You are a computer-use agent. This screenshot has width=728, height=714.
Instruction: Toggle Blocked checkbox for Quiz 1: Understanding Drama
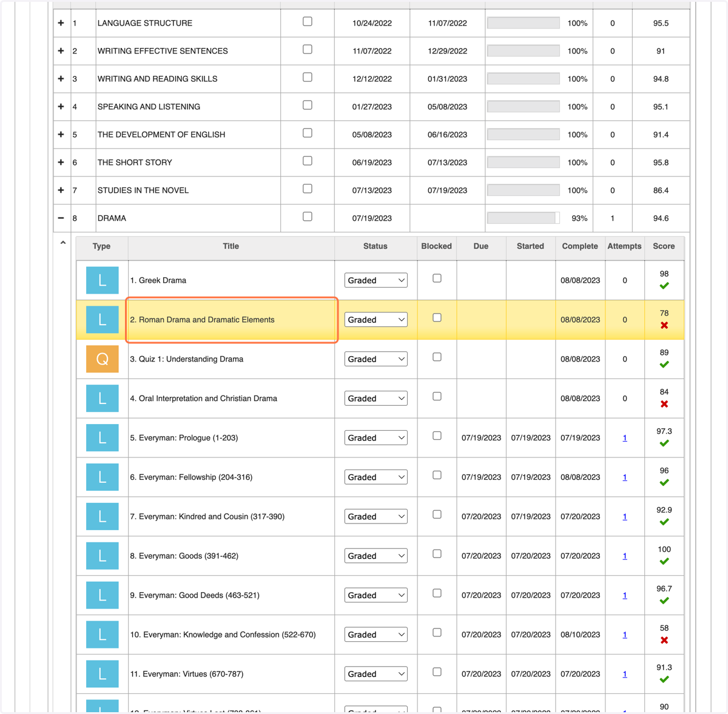[437, 357]
